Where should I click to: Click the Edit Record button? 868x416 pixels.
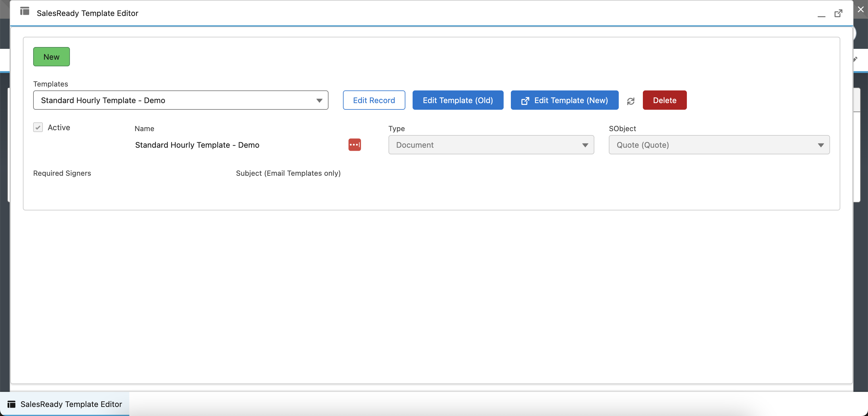click(374, 100)
